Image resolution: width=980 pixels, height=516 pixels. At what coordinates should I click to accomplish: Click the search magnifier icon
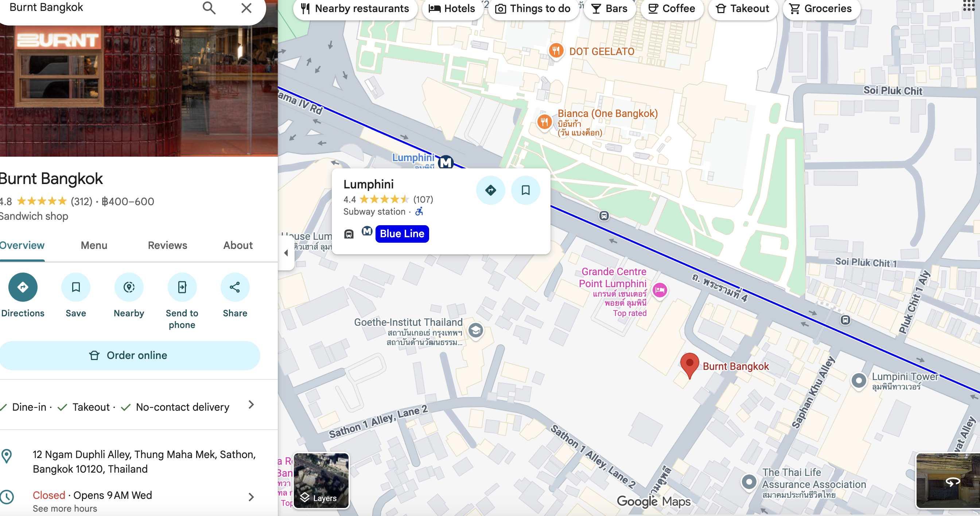[209, 8]
